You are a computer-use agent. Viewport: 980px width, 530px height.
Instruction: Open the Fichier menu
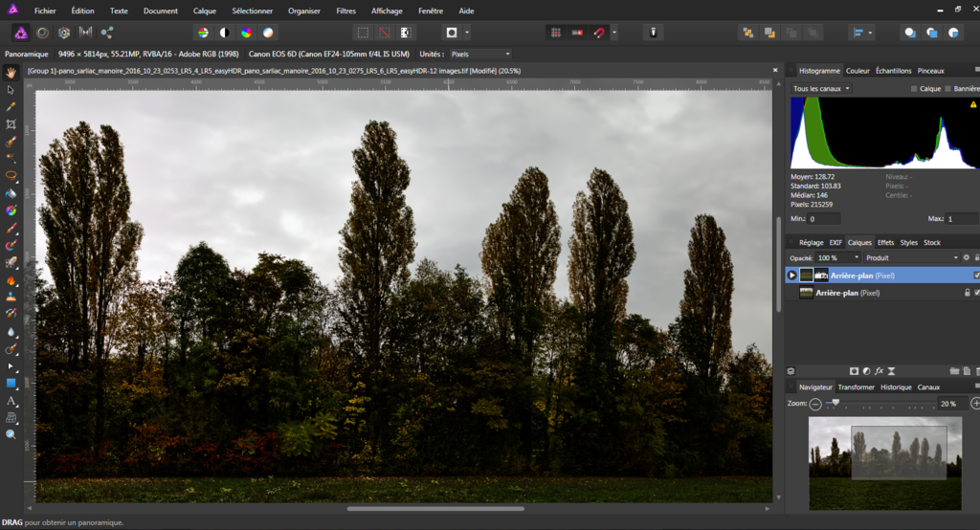[45, 11]
